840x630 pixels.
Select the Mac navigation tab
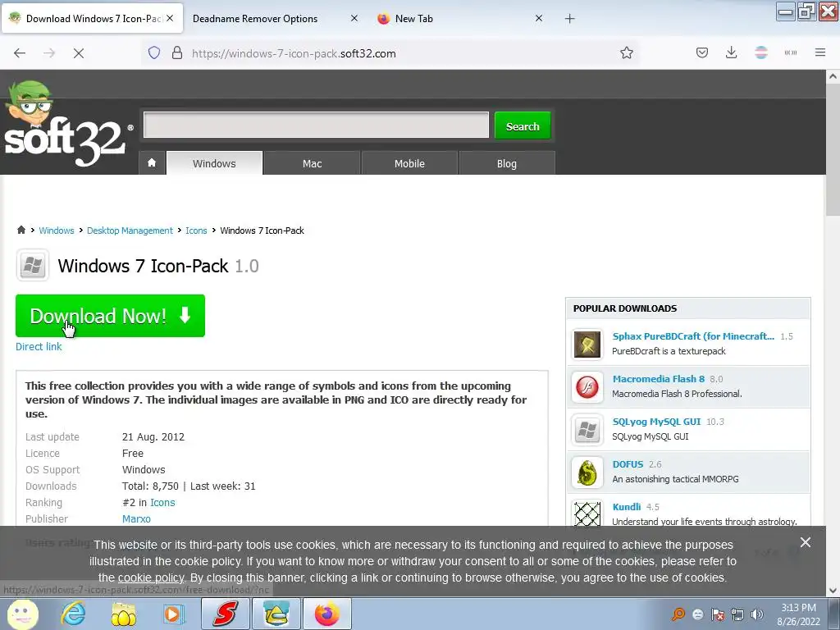[312, 163]
